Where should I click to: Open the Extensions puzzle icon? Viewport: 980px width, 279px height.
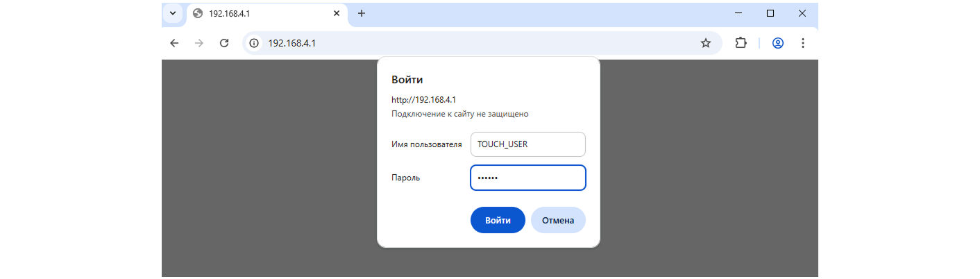(x=741, y=43)
